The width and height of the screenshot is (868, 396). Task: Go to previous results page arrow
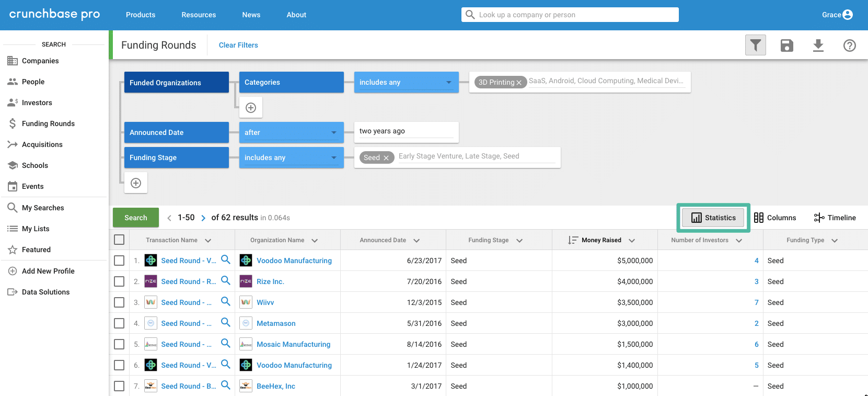coord(169,218)
